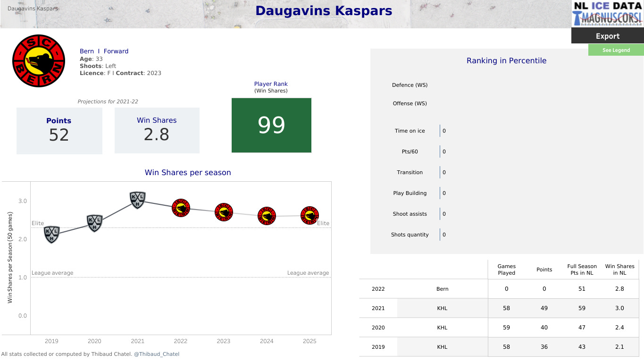Click the Ranking in Percentile heading

[506, 60]
